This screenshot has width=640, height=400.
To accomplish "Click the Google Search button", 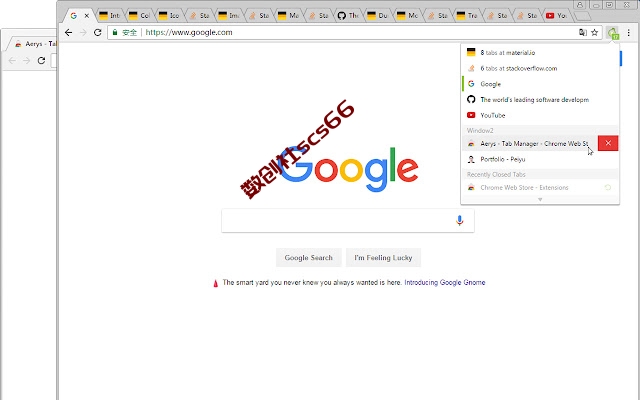I will [x=309, y=258].
